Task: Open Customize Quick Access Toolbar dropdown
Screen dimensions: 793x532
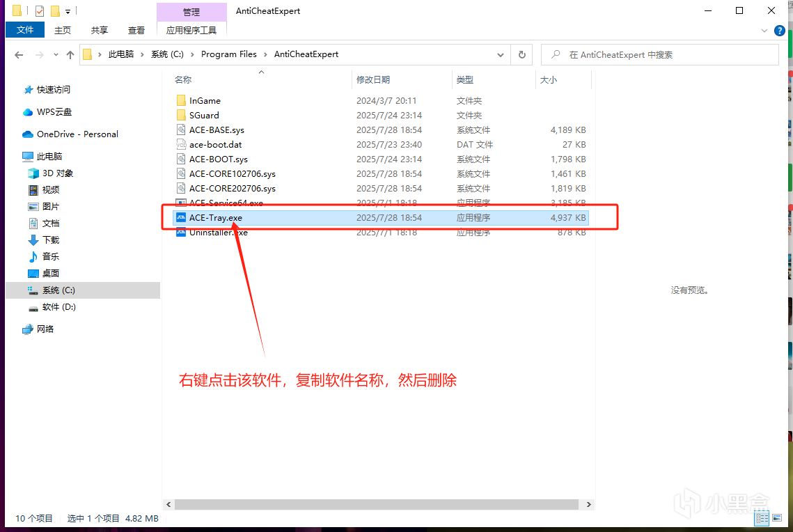Action: [68, 11]
